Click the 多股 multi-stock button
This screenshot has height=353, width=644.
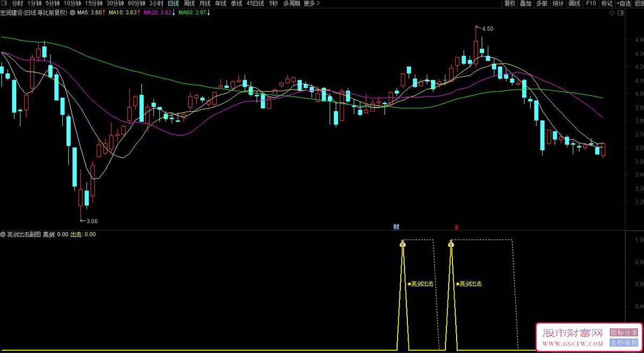[542, 3]
